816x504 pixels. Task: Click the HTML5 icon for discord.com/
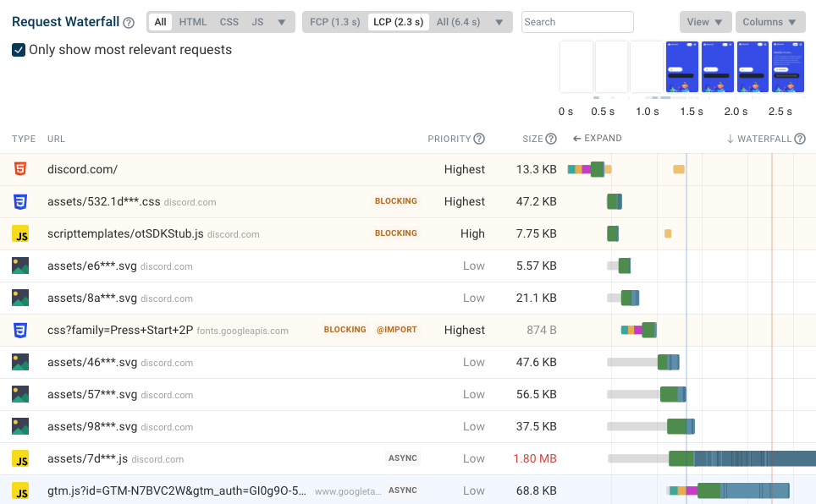coord(20,169)
